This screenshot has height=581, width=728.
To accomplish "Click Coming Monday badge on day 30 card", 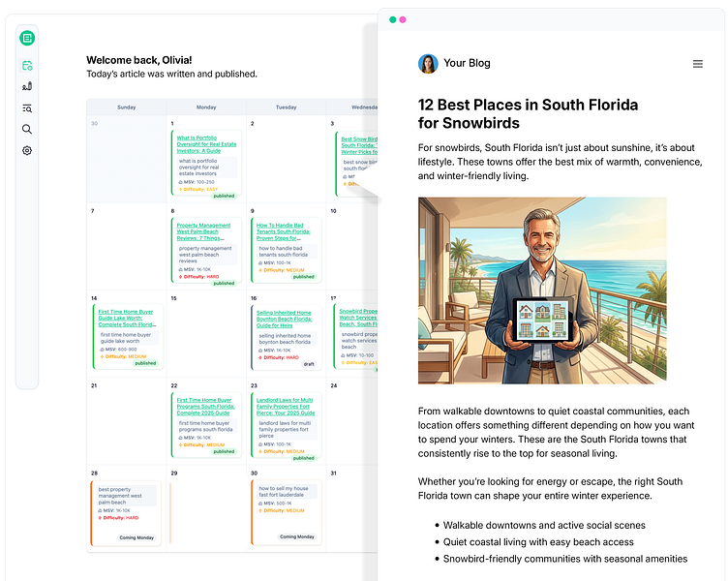I will click(x=296, y=536).
